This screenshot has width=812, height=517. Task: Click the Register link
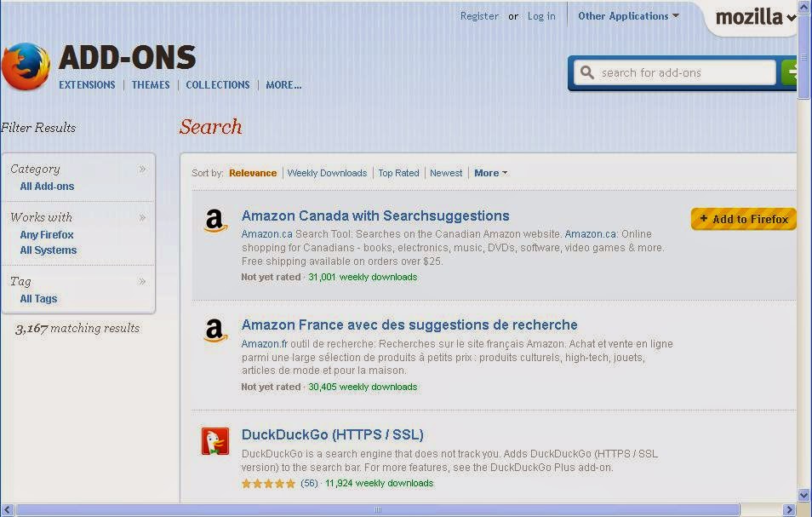pos(479,16)
